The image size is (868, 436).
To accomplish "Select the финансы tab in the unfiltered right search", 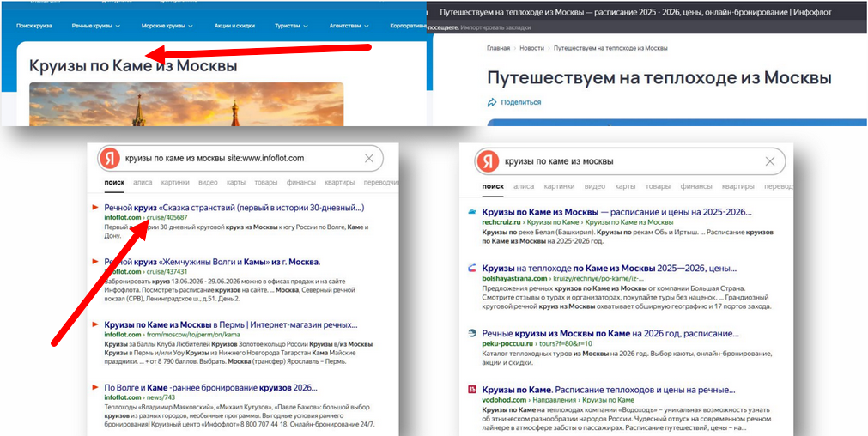I will point(695,186).
